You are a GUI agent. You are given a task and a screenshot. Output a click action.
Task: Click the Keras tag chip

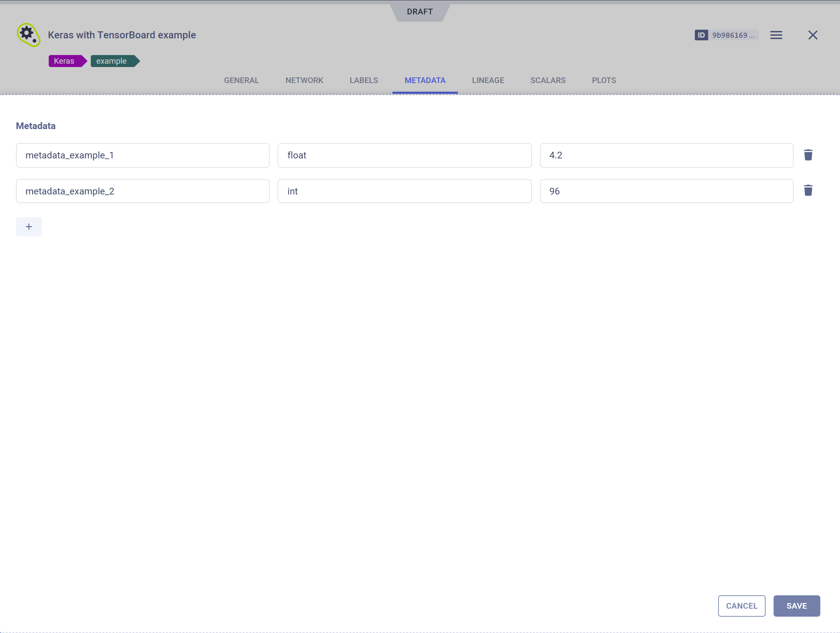click(64, 61)
